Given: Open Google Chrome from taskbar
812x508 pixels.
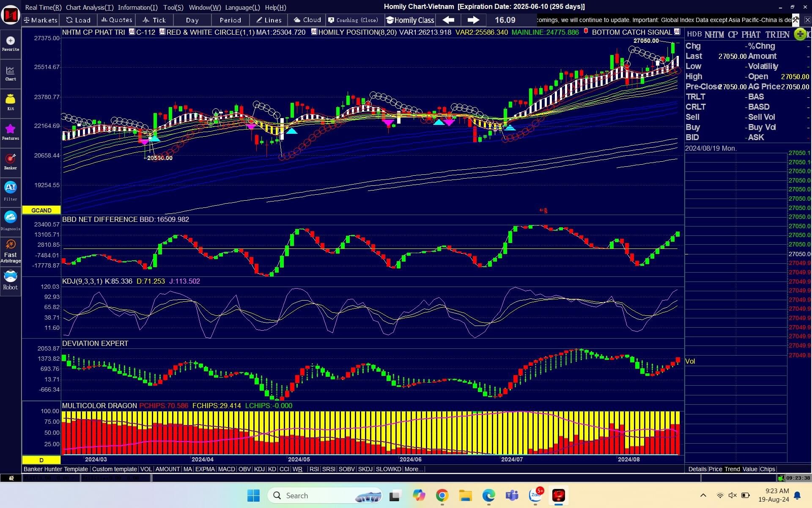Looking at the screenshot, I should pyautogui.click(x=442, y=495).
